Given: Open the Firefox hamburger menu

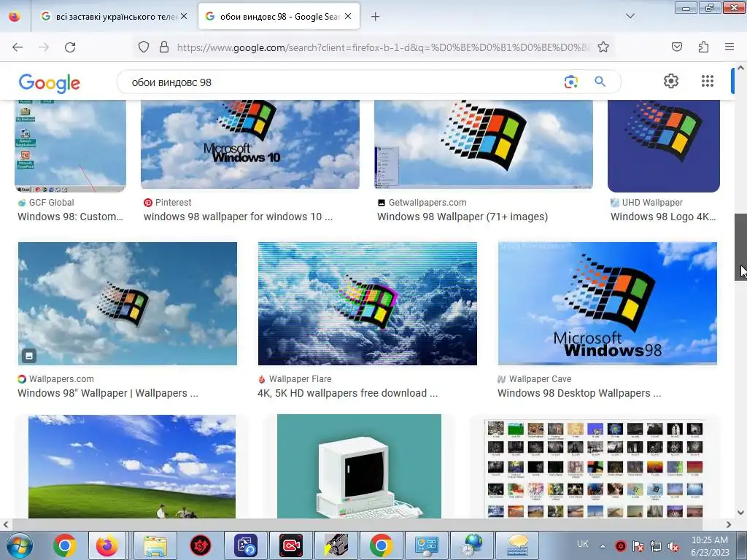Looking at the screenshot, I should pyautogui.click(x=729, y=47).
